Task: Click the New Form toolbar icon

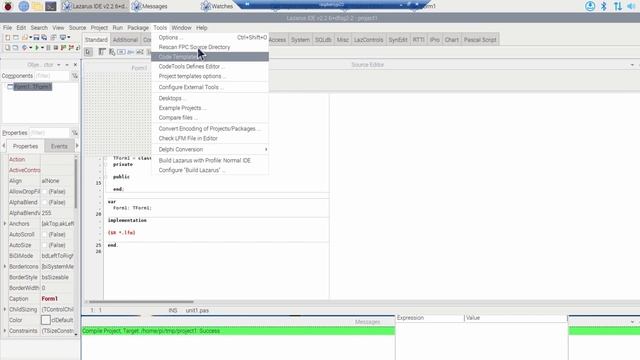Action: point(16,38)
